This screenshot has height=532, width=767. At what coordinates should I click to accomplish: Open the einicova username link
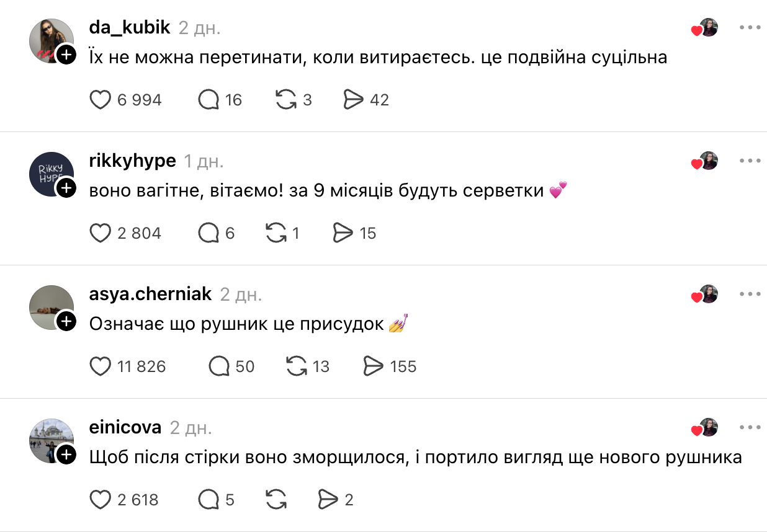coord(125,428)
